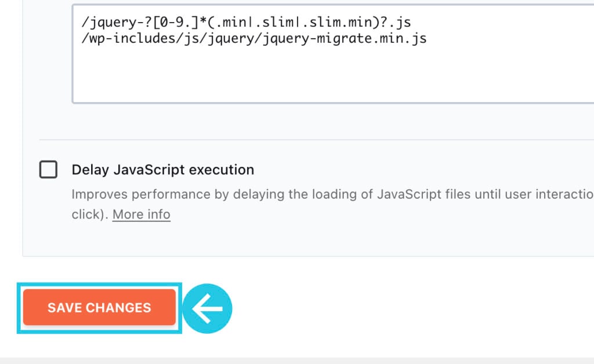The image size is (594, 364).
Task: Open the More info link
Action: (x=142, y=214)
